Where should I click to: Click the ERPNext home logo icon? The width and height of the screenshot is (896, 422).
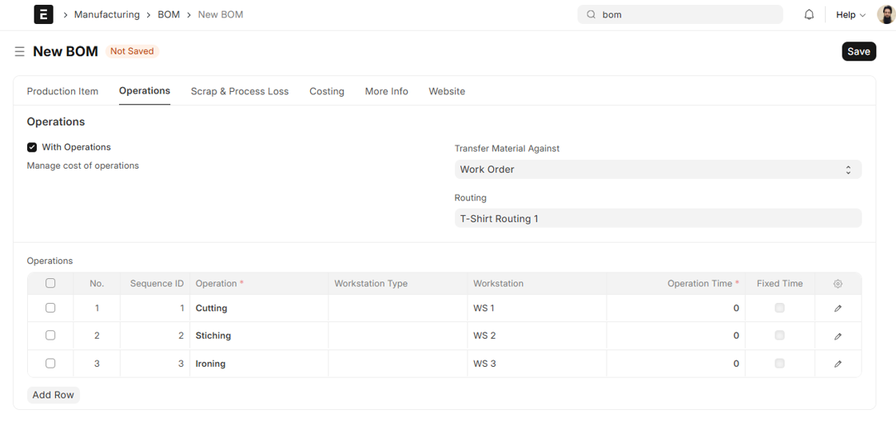pyautogui.click(x=43, y=15)
